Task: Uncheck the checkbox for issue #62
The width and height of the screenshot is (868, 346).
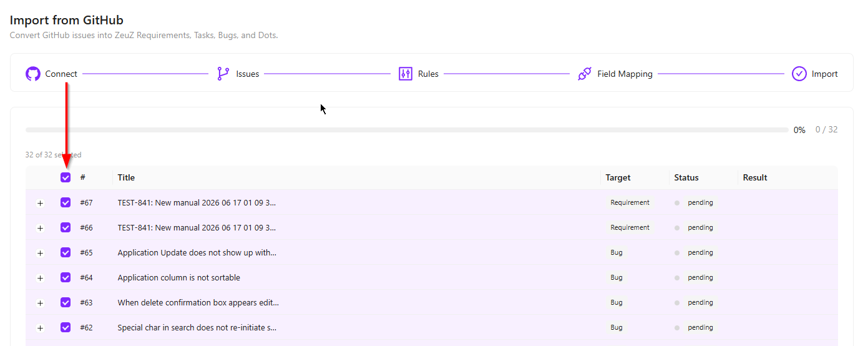Action: click(x=66, y=327)
